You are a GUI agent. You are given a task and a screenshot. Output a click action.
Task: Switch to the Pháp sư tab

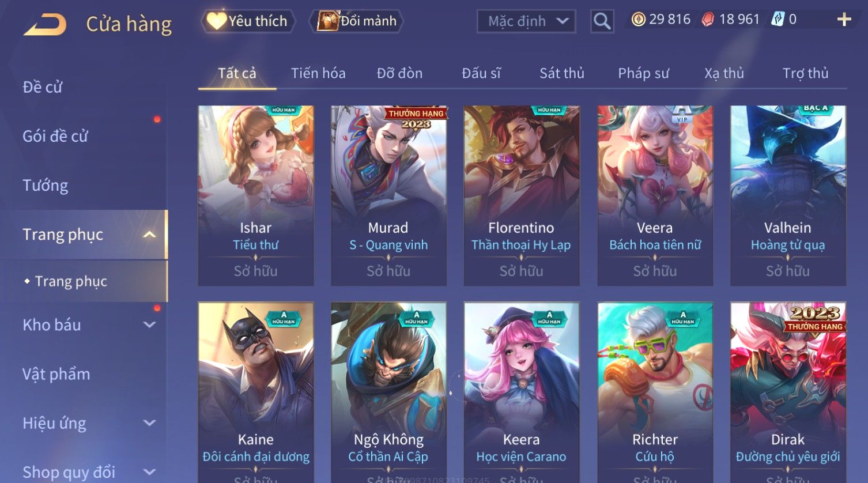pyautogui.click(x=643, y=73)
